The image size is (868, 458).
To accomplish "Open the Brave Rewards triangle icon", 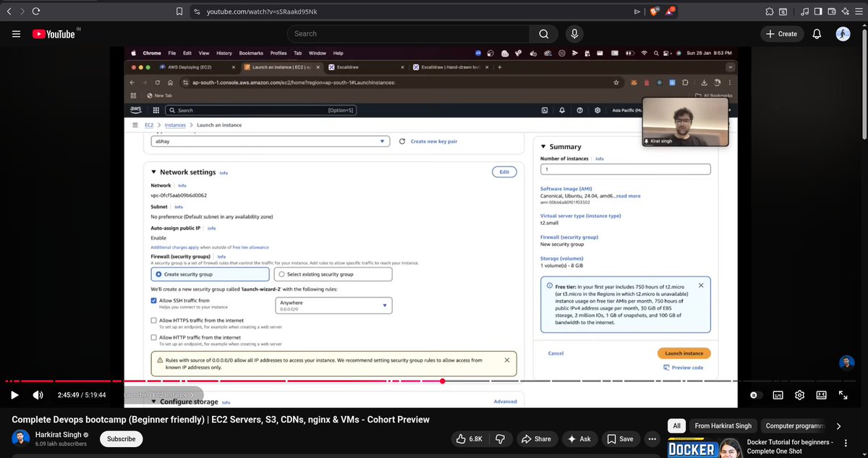I will (671, 11).
